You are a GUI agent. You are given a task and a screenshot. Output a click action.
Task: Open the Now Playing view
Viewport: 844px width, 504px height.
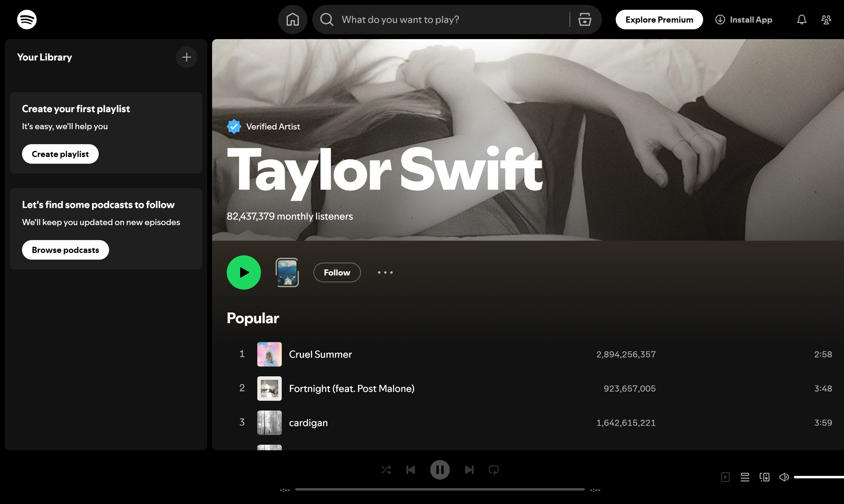[x=726, y=477]
